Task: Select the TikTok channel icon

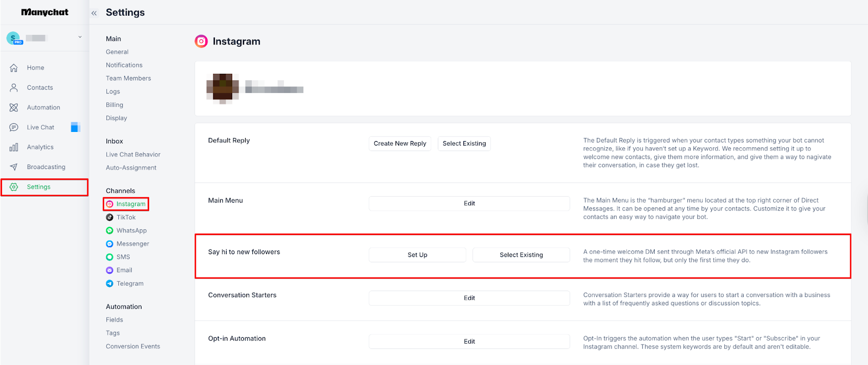Action: point(110,217)
